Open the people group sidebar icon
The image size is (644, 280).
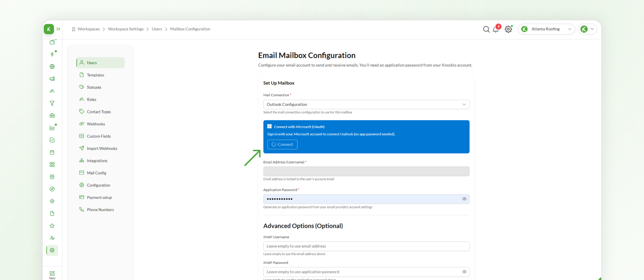(x=52, y=91)
